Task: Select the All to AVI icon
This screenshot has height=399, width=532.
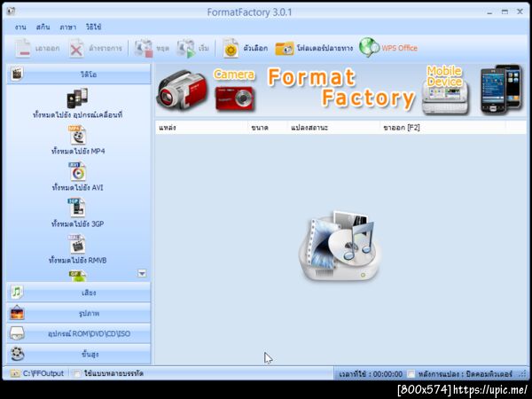Action: point(77,171)
